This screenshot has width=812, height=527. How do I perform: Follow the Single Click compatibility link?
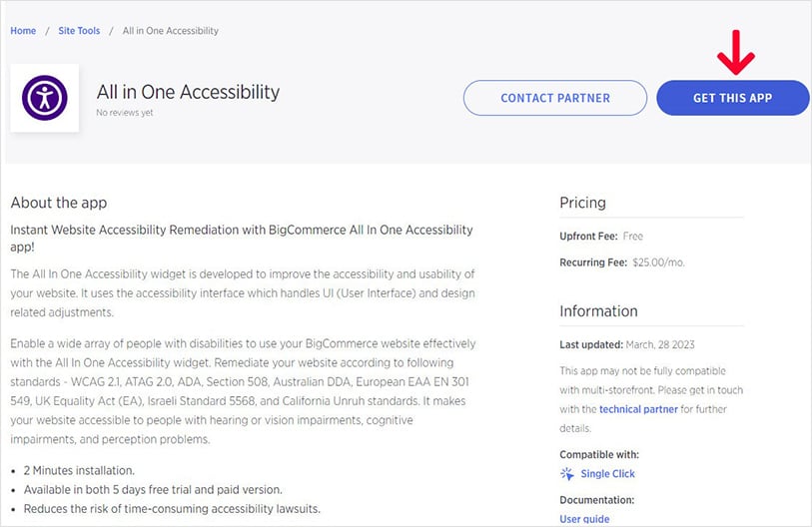click(x=607, y=474)
